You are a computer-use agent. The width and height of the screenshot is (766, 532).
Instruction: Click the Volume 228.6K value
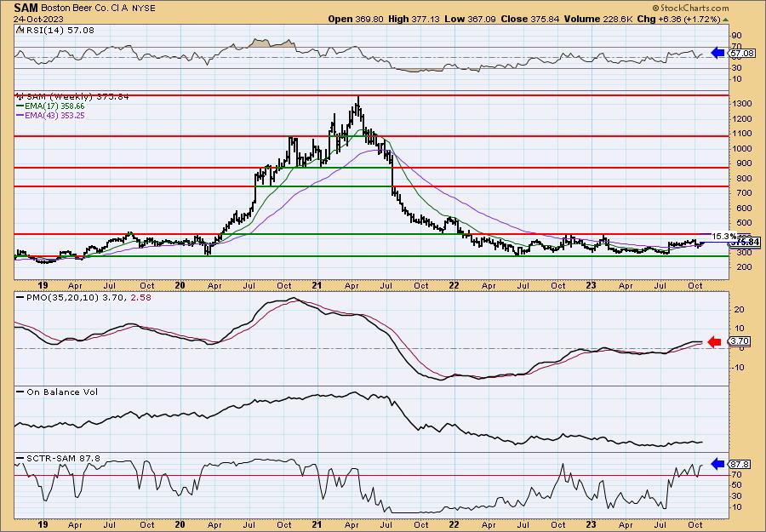tap(598, 19)
